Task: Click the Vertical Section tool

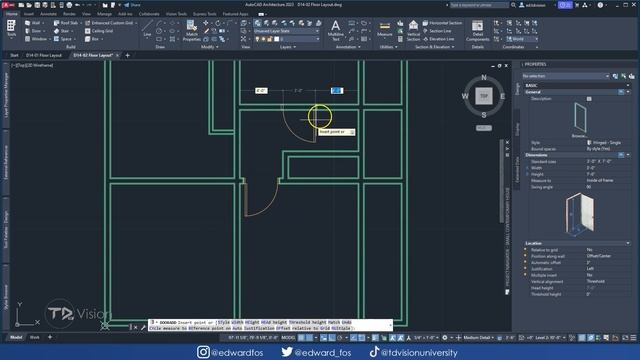Action: coord(413,31)
